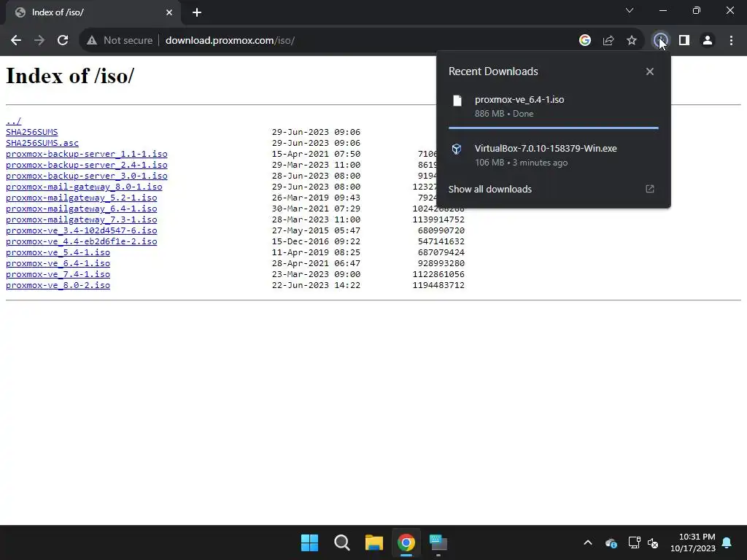747x560 pixels.
Task: Click Show all downloads
Action: (x=489, y=189)
